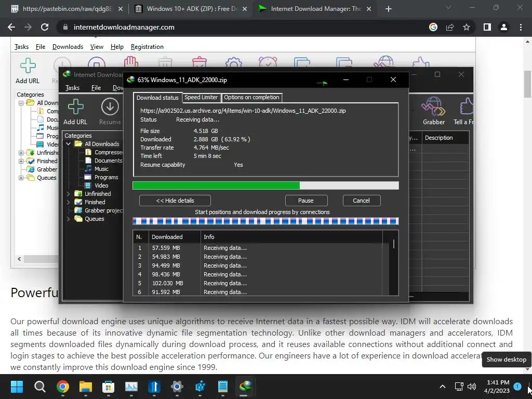Open File Explorer from the taskbar
Image resolution: width=532 pixels, height=399 pixels.
tap(86, 387)
